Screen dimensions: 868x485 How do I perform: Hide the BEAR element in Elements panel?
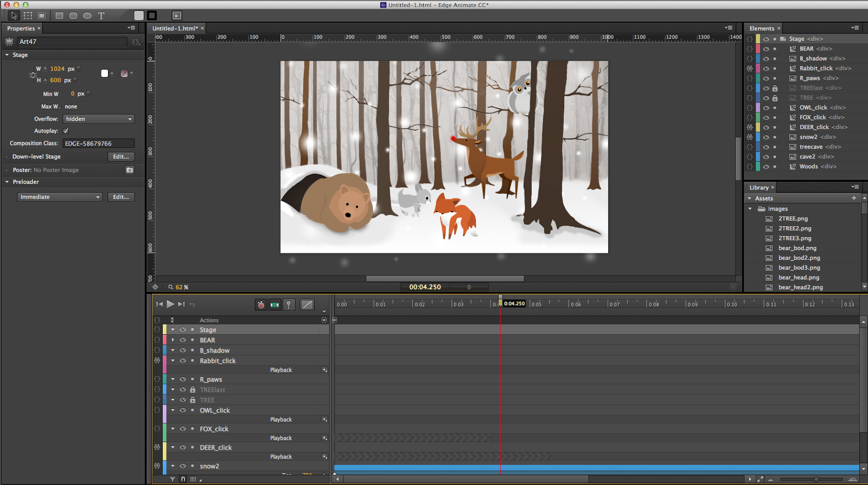pos(766,49)
